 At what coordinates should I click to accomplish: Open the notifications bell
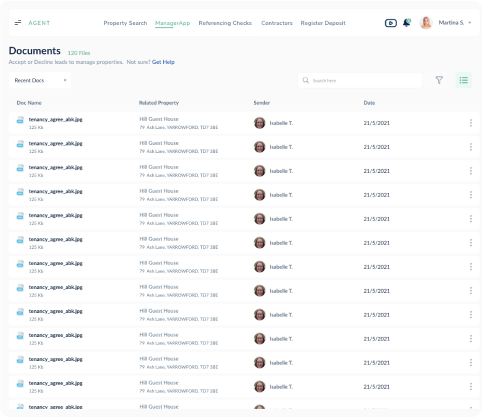pyautogui.click(x=407, y=23)
